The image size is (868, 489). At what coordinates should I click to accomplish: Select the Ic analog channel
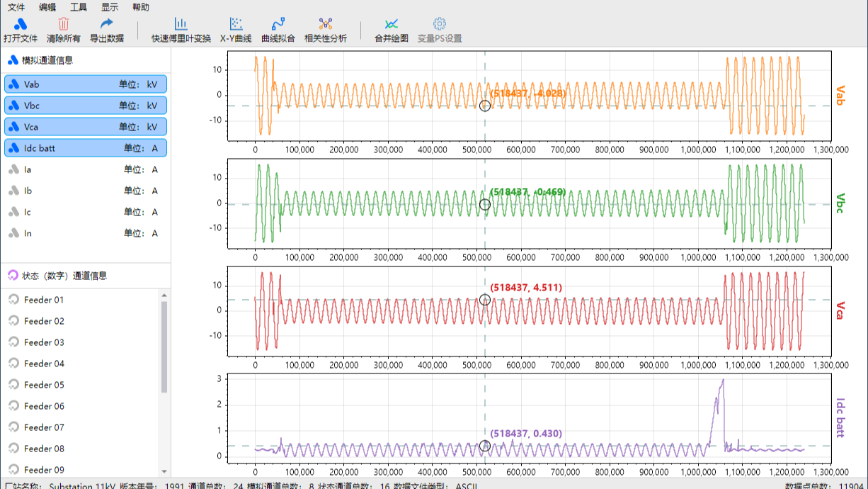coord(86,212)
